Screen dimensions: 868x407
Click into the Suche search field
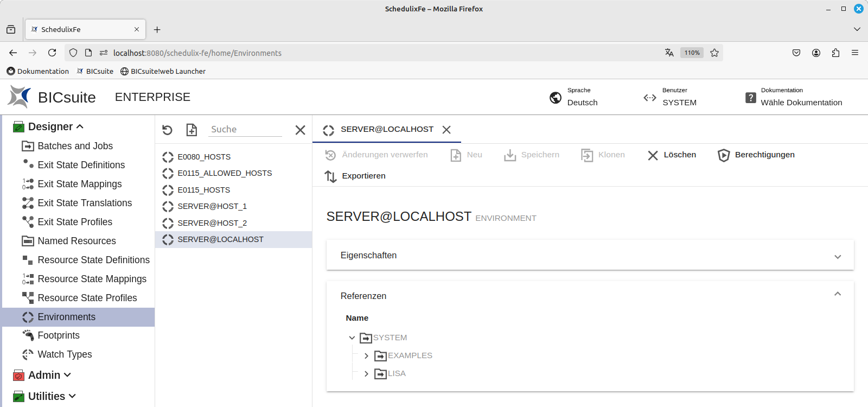point(245,129)
